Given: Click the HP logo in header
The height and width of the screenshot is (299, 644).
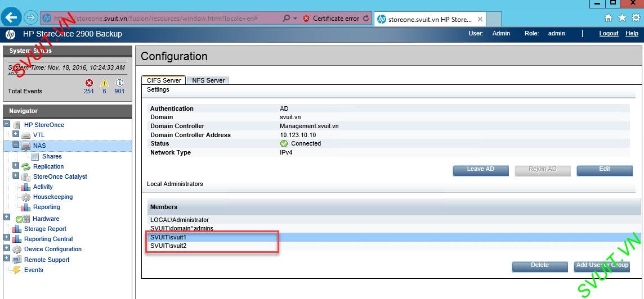Looking at the screenshot, I should (x=10, y=34).
